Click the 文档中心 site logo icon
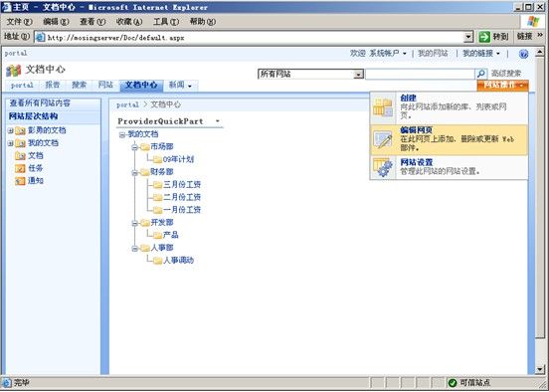 click(x=14, y=71)
